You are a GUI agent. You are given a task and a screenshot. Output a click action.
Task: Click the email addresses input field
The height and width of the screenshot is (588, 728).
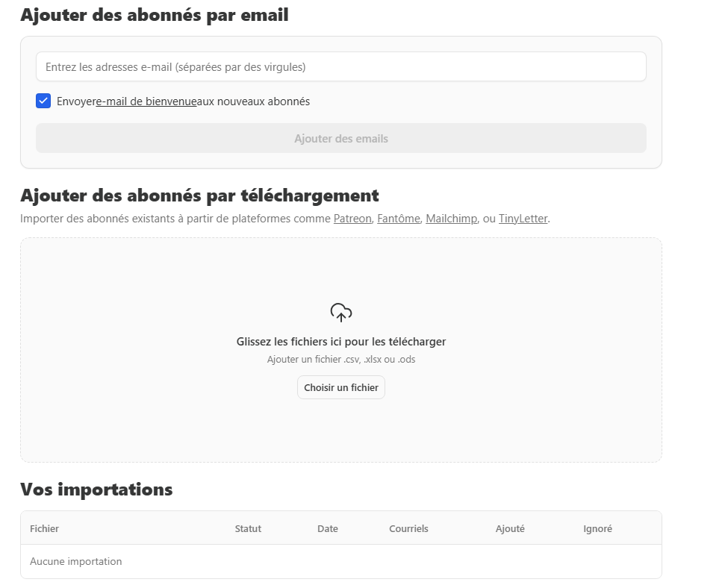340,67
